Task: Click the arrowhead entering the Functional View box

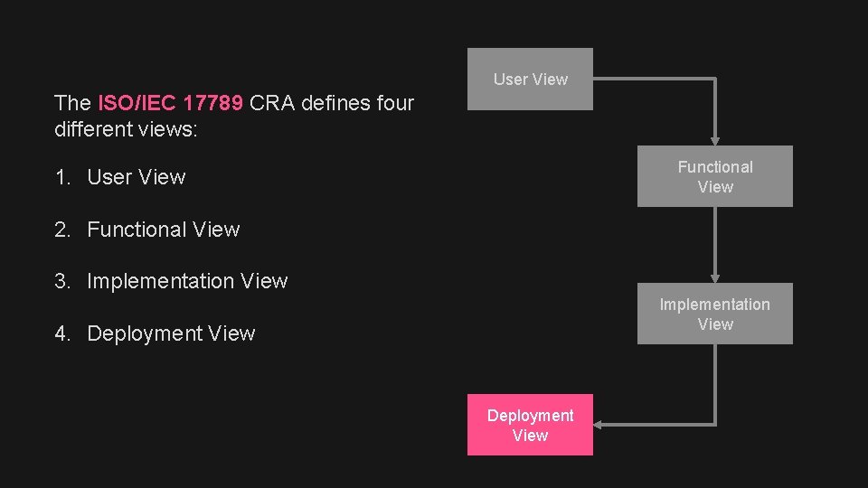Action: point(715,140)
